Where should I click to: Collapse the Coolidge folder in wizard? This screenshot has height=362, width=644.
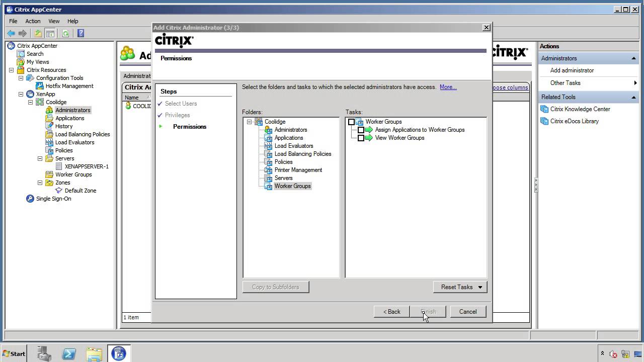point(249,122)
